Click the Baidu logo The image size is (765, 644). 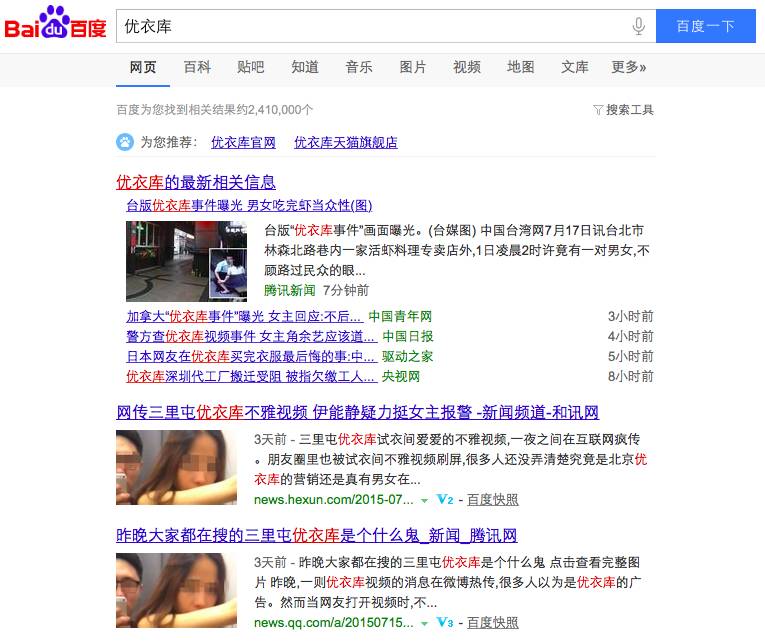point(55,22)
